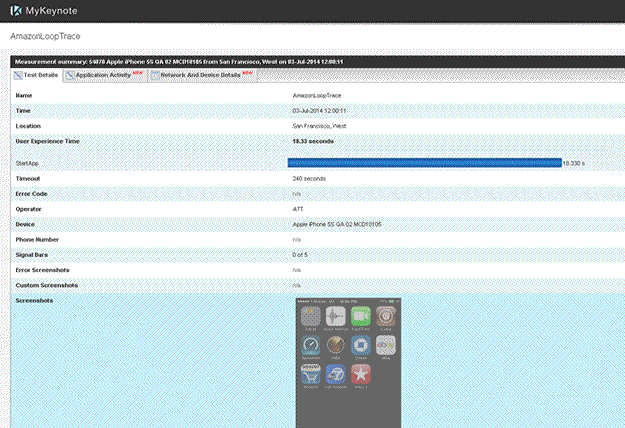Click the Timeout value 240 seconds
Viewport: 625px width, 428px height.
coord(309,179)
